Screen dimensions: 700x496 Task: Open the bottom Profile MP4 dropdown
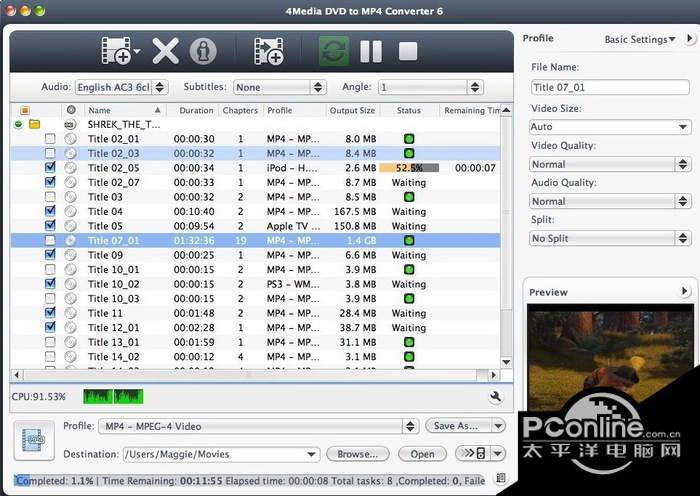pos(258,426)
